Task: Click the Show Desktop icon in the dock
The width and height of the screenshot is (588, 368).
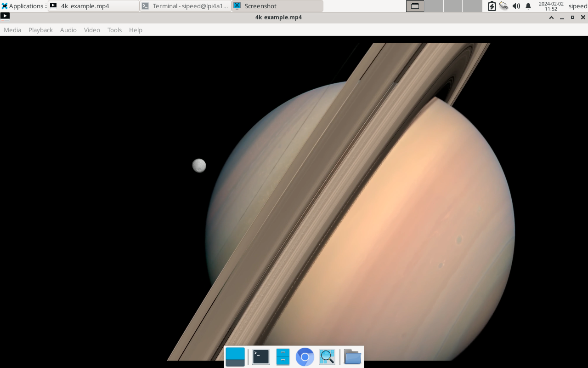Action: 235,357
